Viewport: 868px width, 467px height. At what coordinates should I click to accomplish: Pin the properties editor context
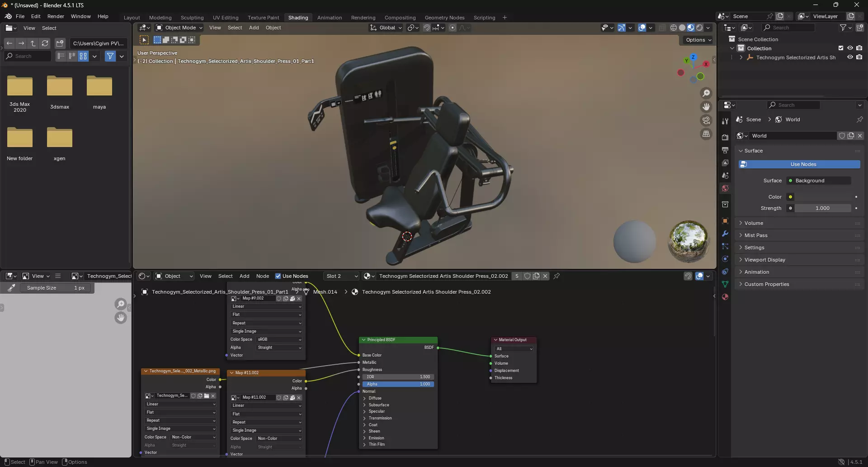859,119
